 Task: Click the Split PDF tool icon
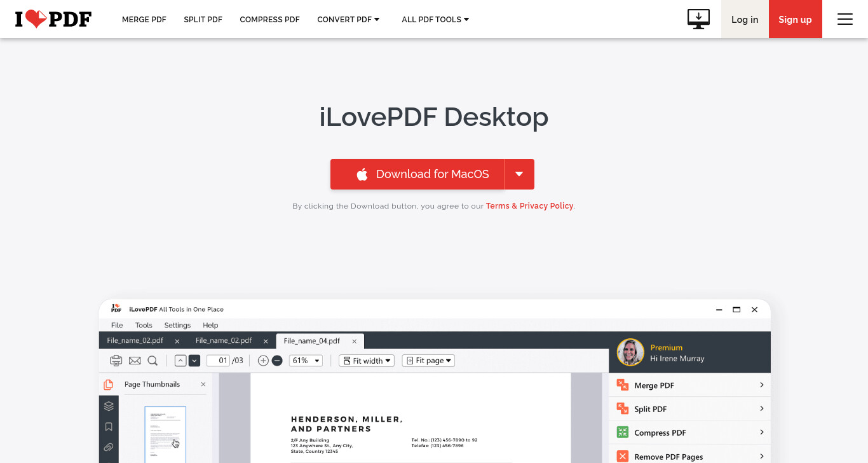[x=623, y=409]
